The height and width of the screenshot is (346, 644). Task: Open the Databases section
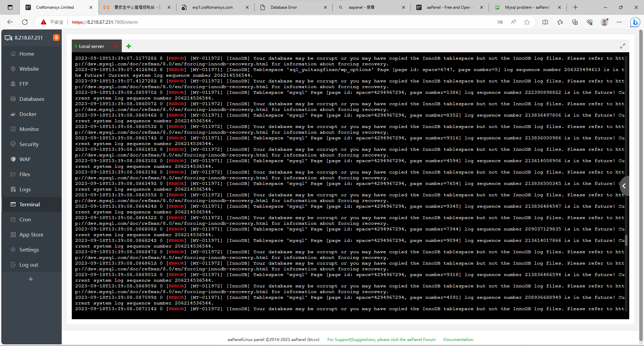click(32, 99)
